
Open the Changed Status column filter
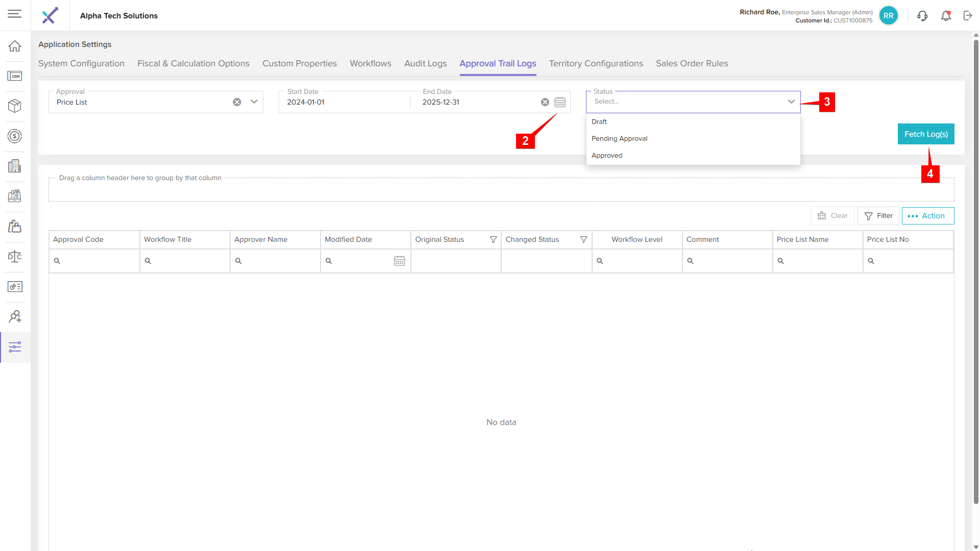583,239
